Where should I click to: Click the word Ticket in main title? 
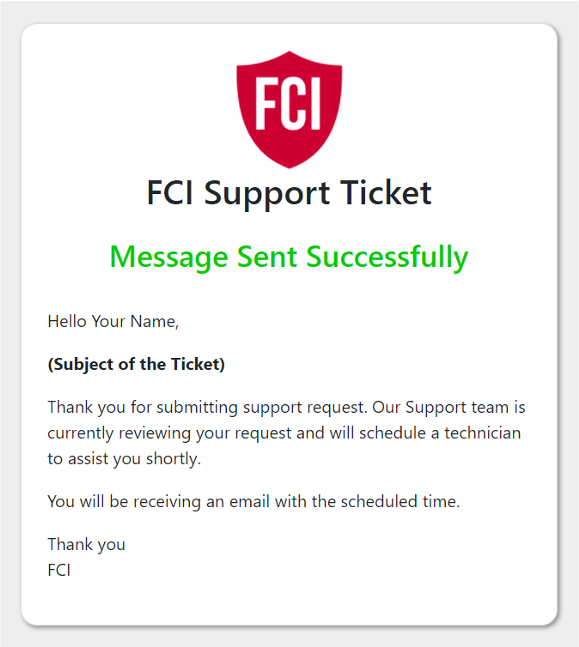point(386,192)
